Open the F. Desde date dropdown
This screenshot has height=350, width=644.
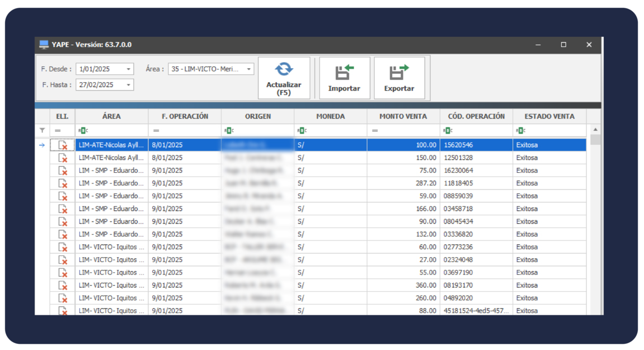(129, 69)
